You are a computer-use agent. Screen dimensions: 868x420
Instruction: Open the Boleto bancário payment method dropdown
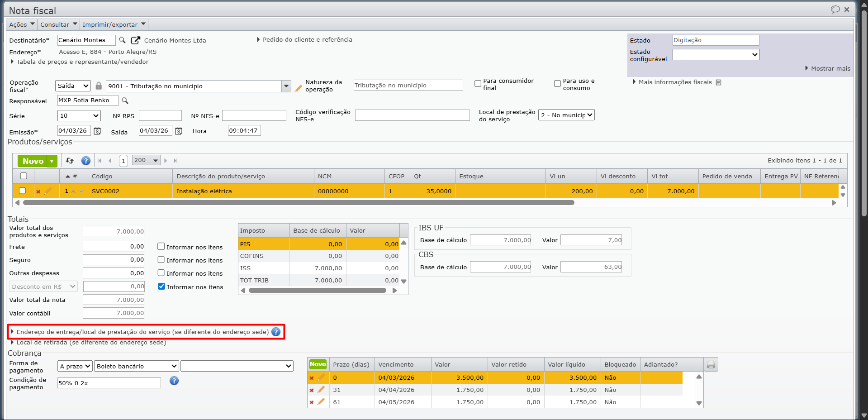137,366
